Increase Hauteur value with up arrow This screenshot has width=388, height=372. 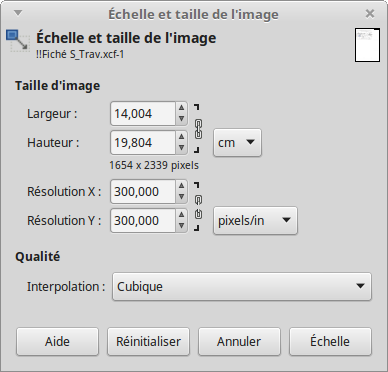[x=181, y=137]
